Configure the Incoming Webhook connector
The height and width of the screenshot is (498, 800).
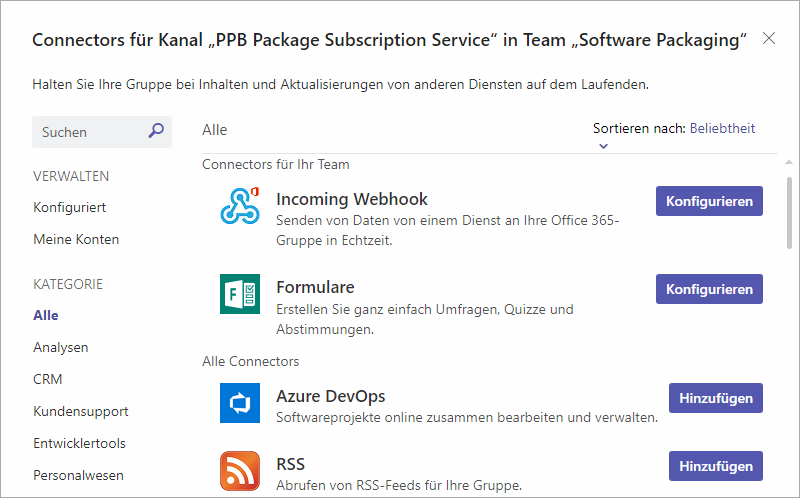click(x=709, y=200)
